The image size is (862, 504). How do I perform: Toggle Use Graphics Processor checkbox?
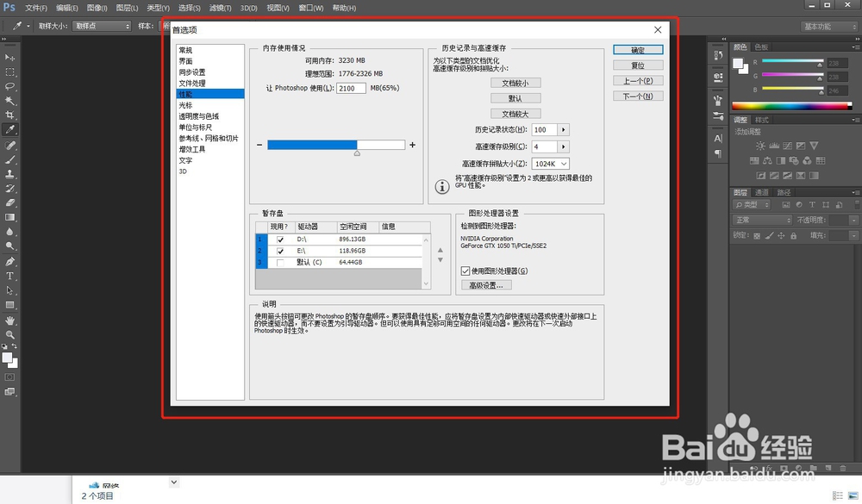pyautogui.click(x=465, y=271)
